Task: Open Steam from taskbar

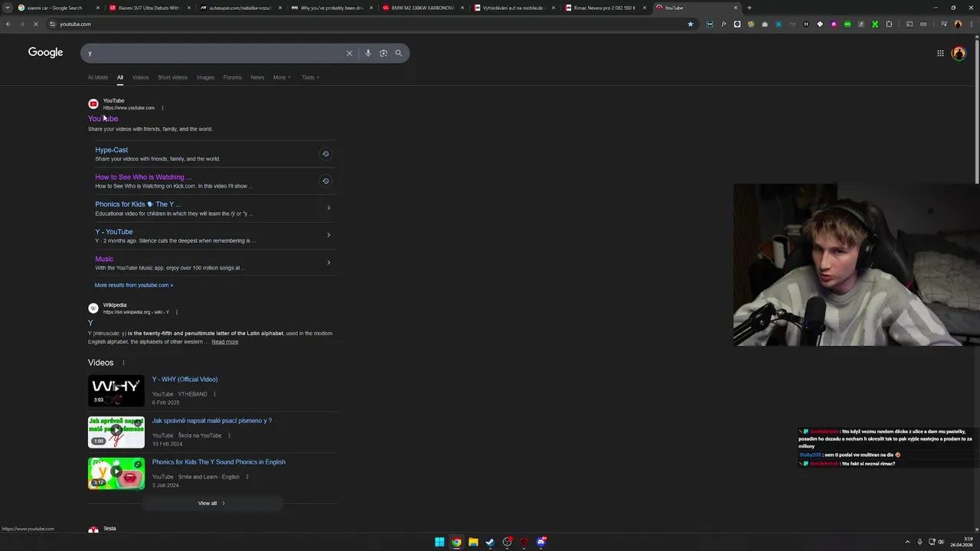Action: tap(490, 542)
